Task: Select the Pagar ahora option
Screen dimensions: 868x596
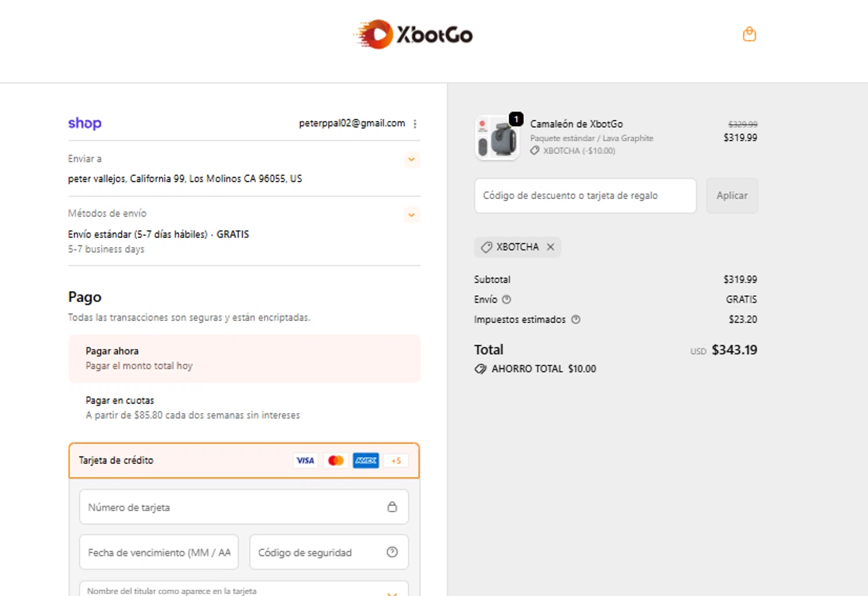Action: 244,358
